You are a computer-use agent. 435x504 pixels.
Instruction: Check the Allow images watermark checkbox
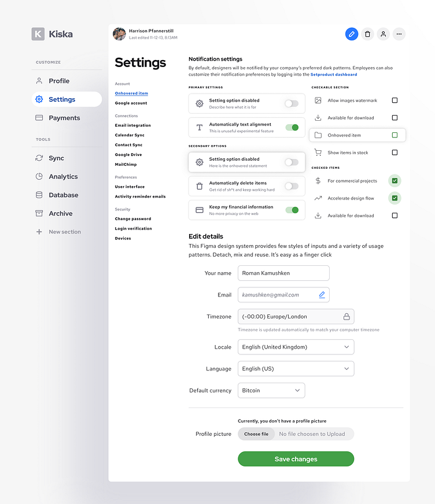(395, 99)
